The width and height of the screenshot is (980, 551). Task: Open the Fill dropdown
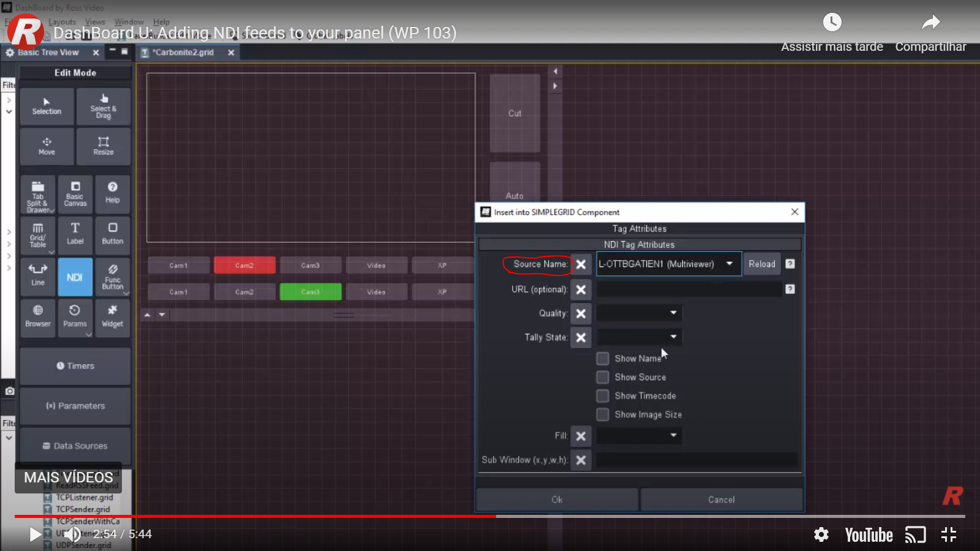pos(673,435)
